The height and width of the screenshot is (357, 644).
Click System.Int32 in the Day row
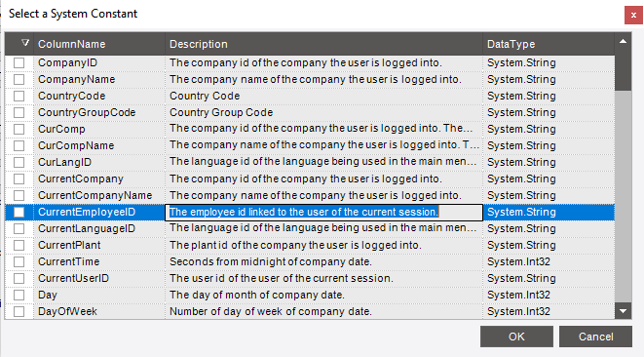(549, 295)
